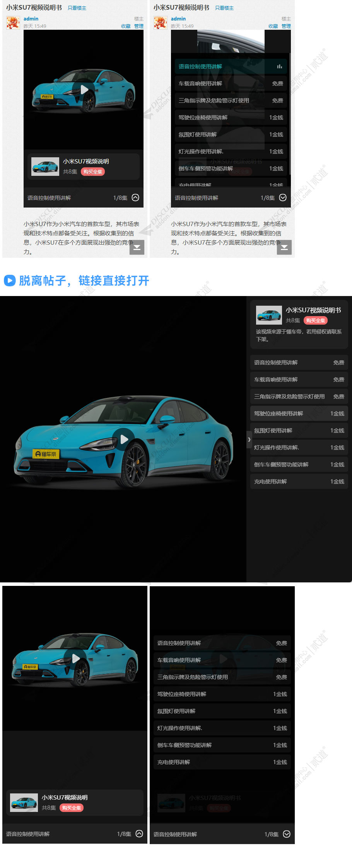
Task: Click the equalizer icon on the playing 语音控制使用讲解 episode
Action: 280,66
